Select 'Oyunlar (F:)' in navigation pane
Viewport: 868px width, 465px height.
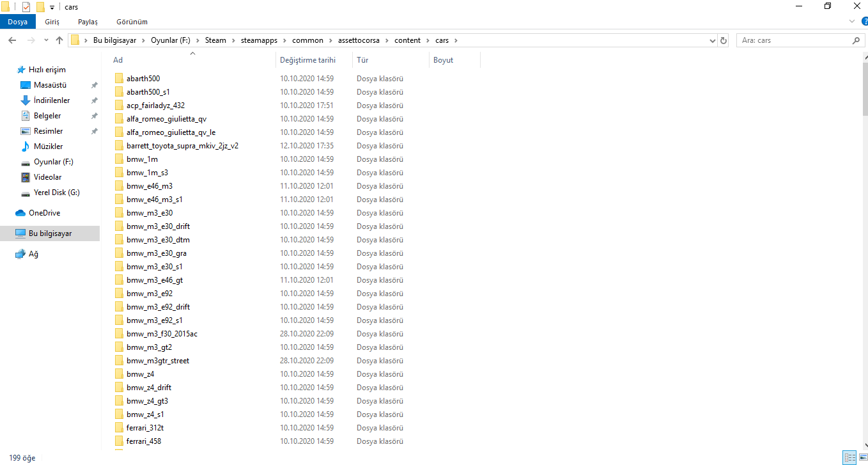pos(53,162)
